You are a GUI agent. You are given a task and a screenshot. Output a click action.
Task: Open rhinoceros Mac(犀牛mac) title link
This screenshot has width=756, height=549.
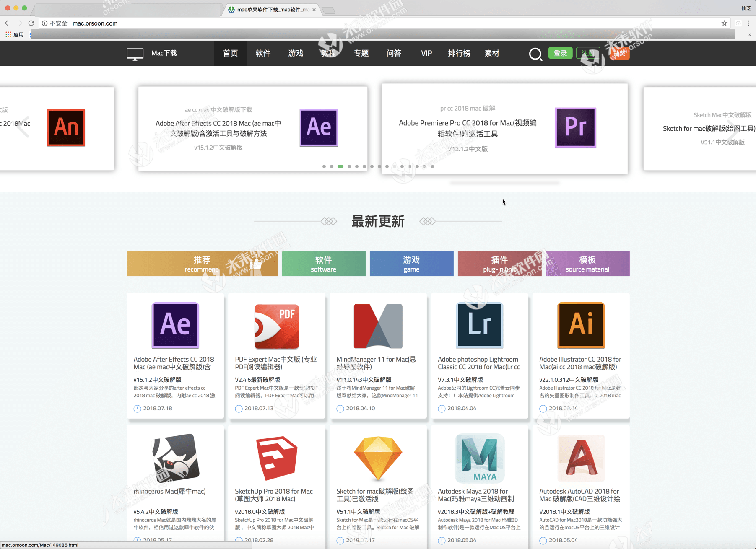tap(169, 491)
